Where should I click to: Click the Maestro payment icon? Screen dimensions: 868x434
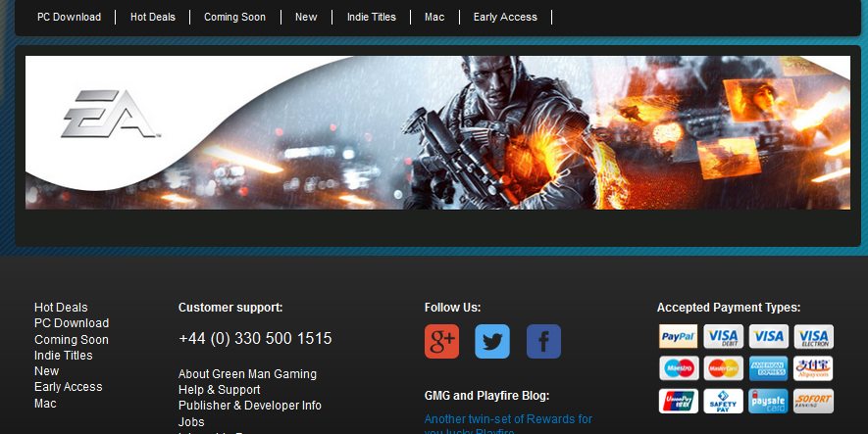coord(679,368)
